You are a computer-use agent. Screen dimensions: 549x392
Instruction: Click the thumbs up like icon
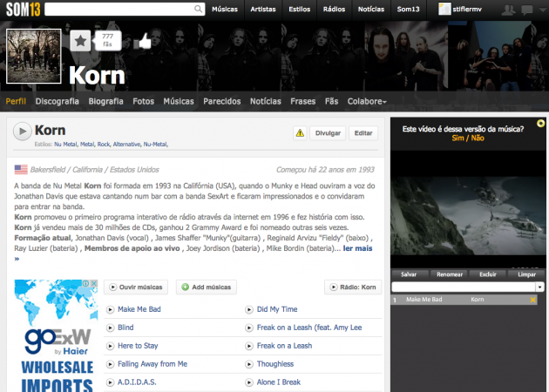click(143, 41)
